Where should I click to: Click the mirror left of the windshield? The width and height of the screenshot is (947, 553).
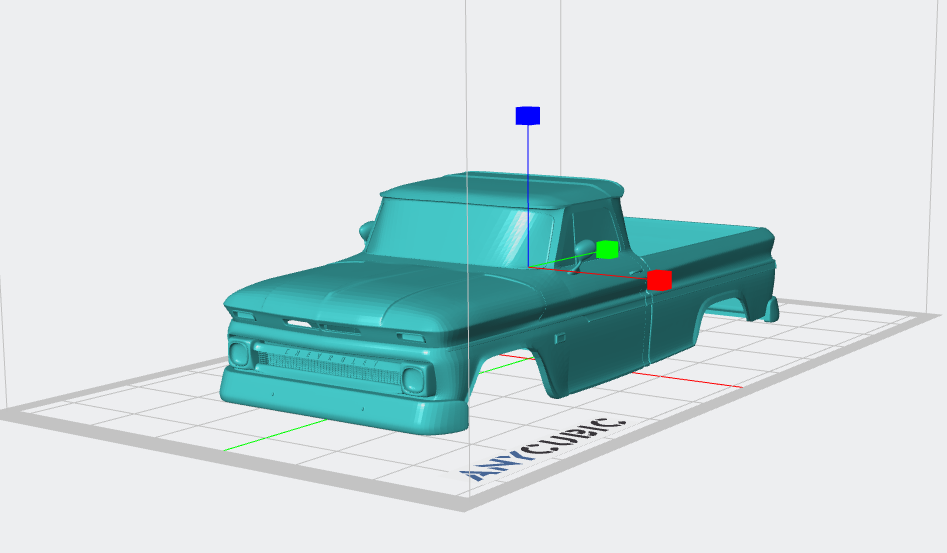tap(367, 231)
